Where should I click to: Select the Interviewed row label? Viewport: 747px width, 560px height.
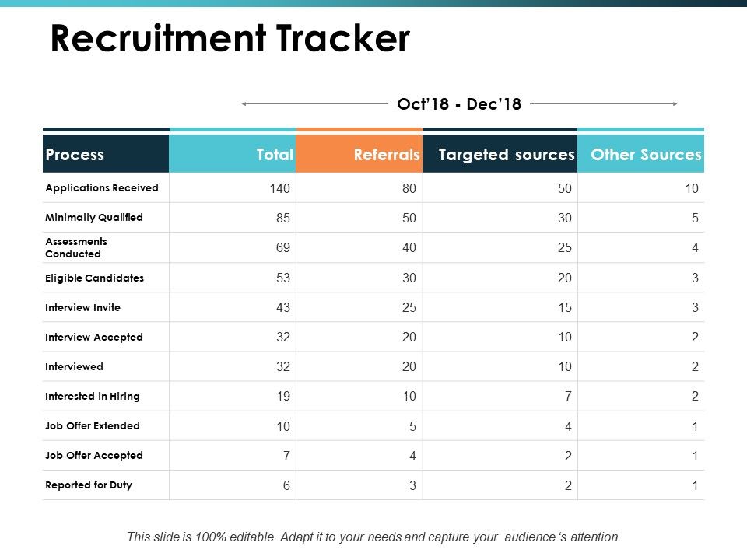tap(75, 366)
